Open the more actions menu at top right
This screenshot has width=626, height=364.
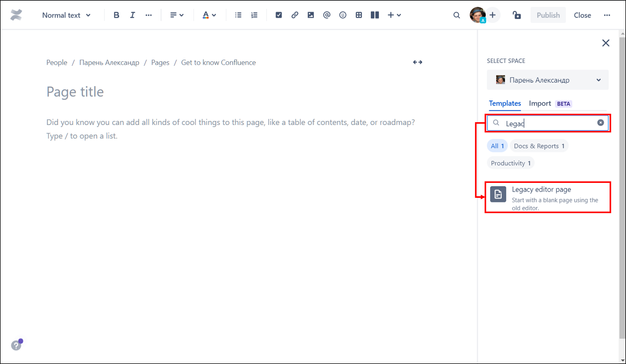(607, 15)
